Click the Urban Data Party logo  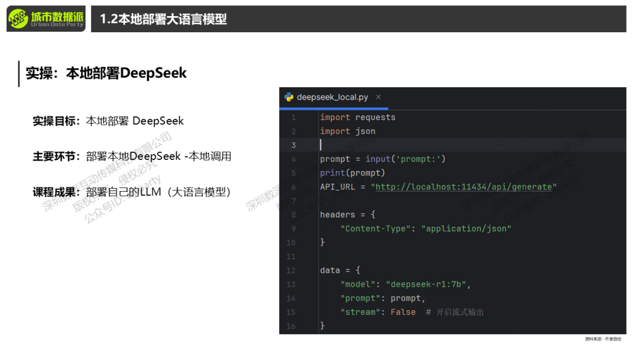(x=46, y=19)
